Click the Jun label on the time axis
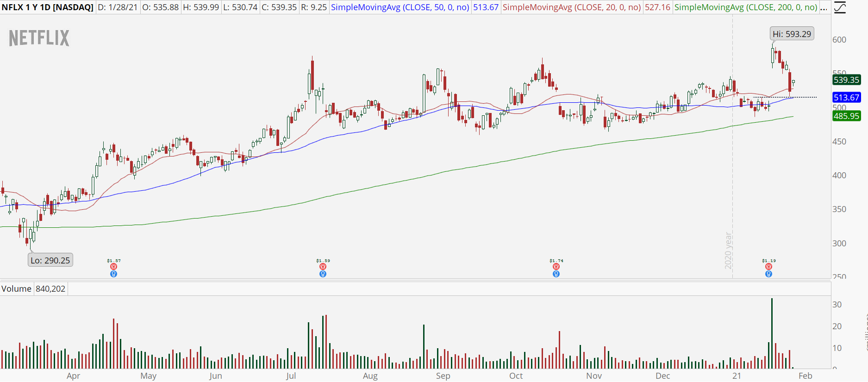Viewport: 868px width, 382px height. click(216, 376)
